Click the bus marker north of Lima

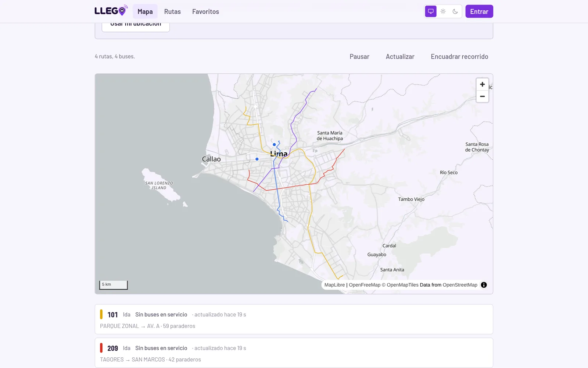[274, 145]
